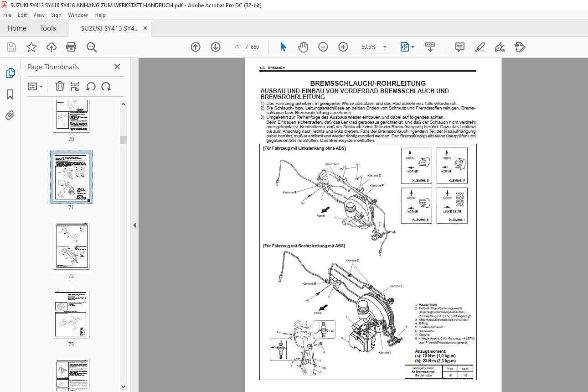
Task: Open thumbnail options dropdown menu
Action: pyautogui.click(x=35, y=86)
